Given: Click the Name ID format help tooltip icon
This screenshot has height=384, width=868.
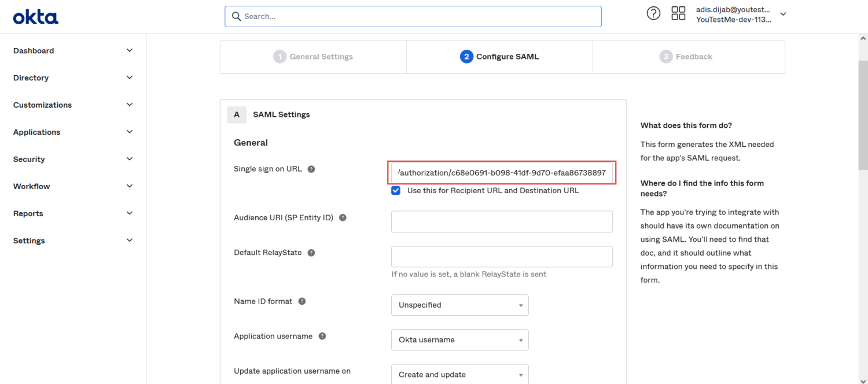Looking at the screenshot, I should click(x=301, y=301).
